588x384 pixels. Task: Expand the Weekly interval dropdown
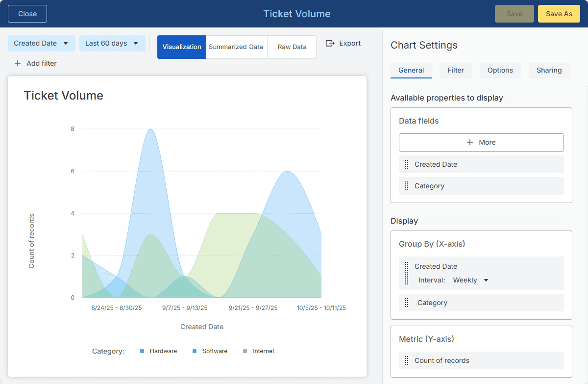470,280
